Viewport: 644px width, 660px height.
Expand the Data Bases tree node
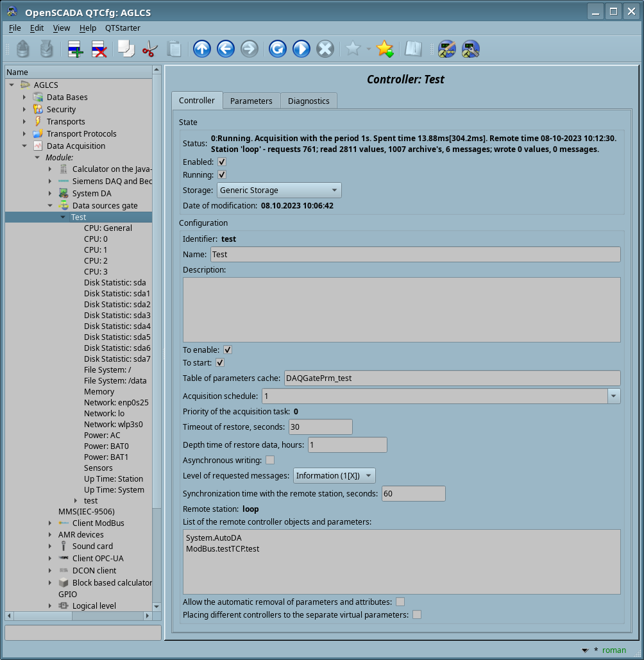24,97
